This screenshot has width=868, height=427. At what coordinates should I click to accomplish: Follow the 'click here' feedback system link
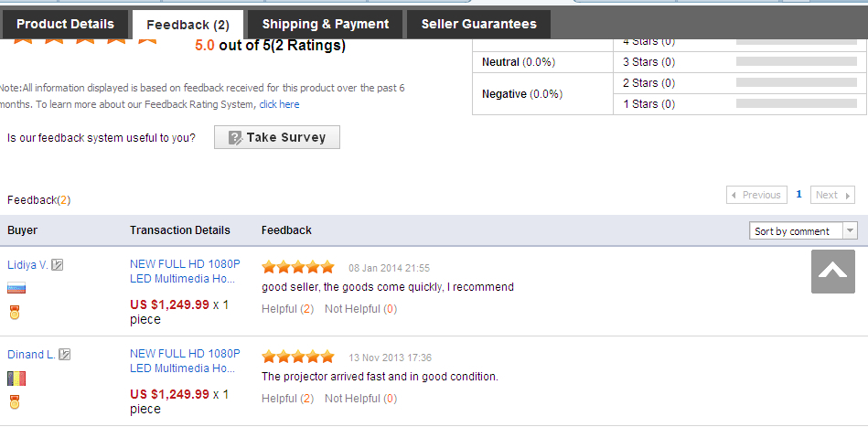[279, 104]
